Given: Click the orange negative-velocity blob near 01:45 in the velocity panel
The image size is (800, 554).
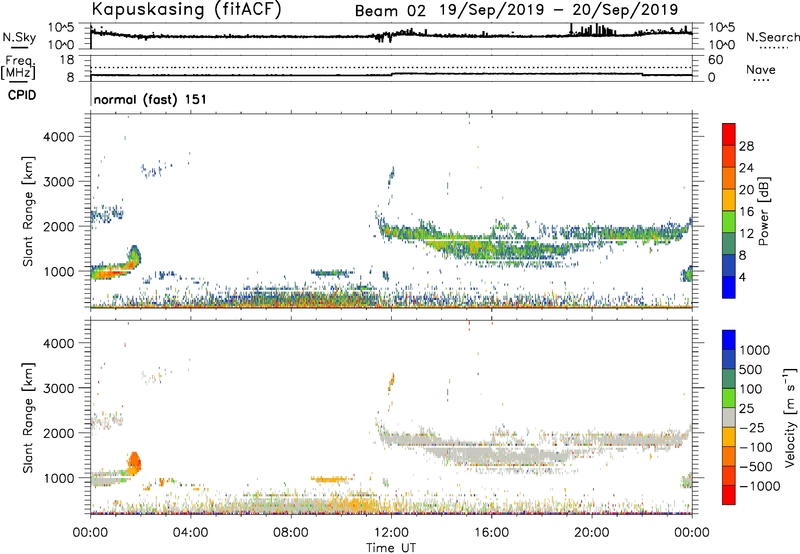Looking at the screenshot, I should click(134, 463).
